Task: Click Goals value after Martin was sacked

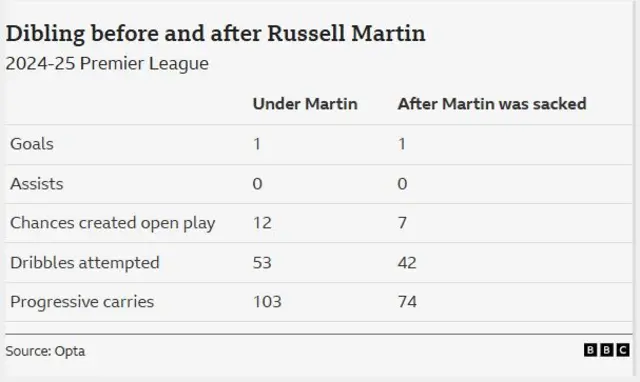Action: click(402, 144)
